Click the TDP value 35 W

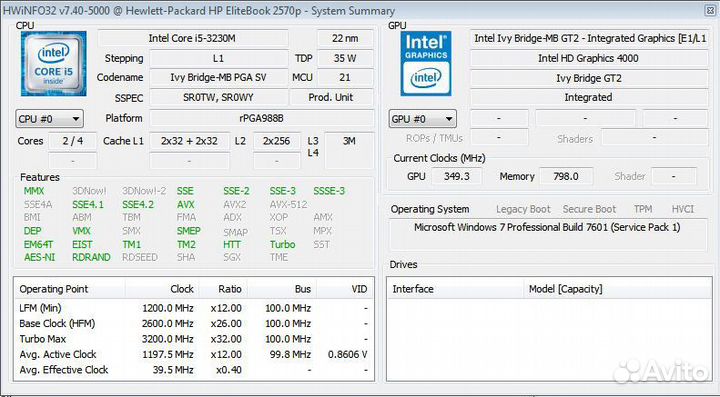(345, 59)
